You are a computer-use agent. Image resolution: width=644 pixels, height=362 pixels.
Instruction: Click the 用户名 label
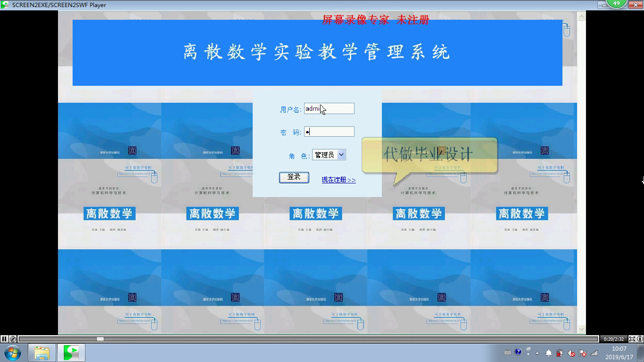[290, 109]
